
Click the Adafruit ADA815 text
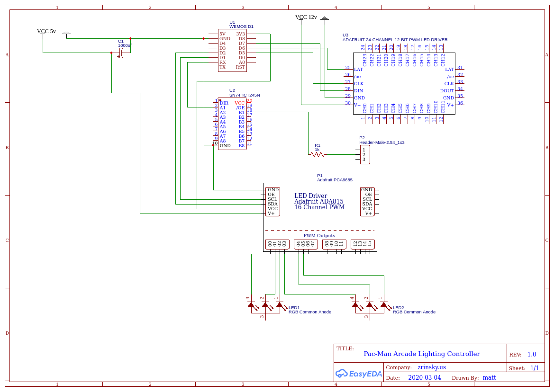coord(318,202)
